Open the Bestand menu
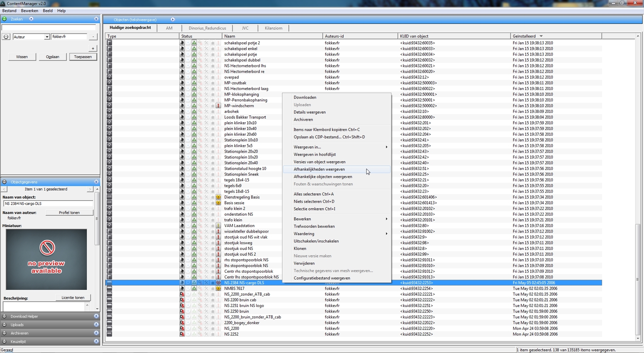 [9, 11]
